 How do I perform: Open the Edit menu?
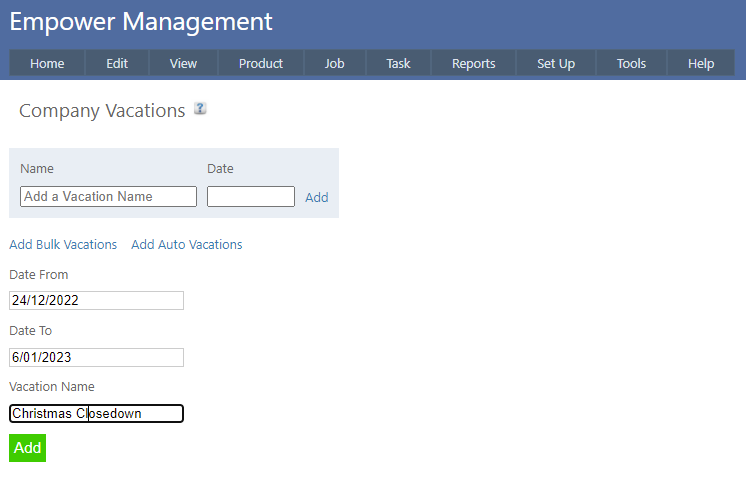[117, 63]
